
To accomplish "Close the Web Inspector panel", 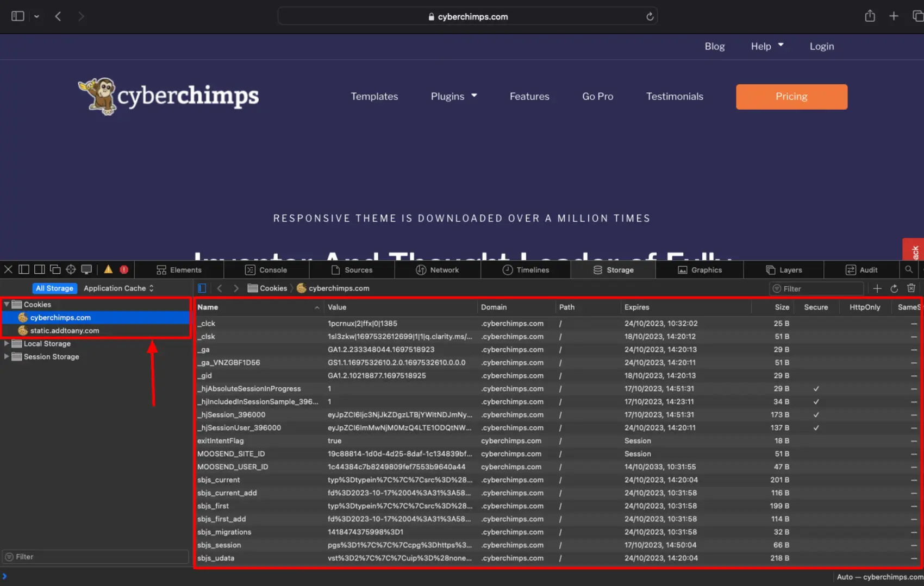I will click(x=8, y=269).
